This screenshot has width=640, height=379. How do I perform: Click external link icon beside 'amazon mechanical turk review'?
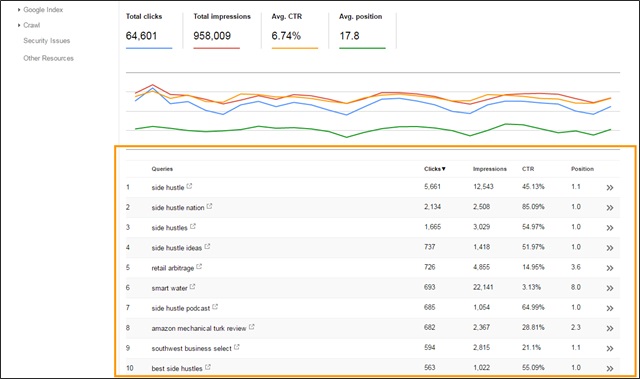[x=251, y=327]
